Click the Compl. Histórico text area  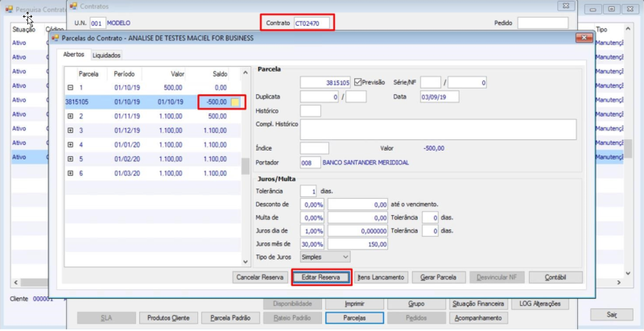(x=438, y=130)
